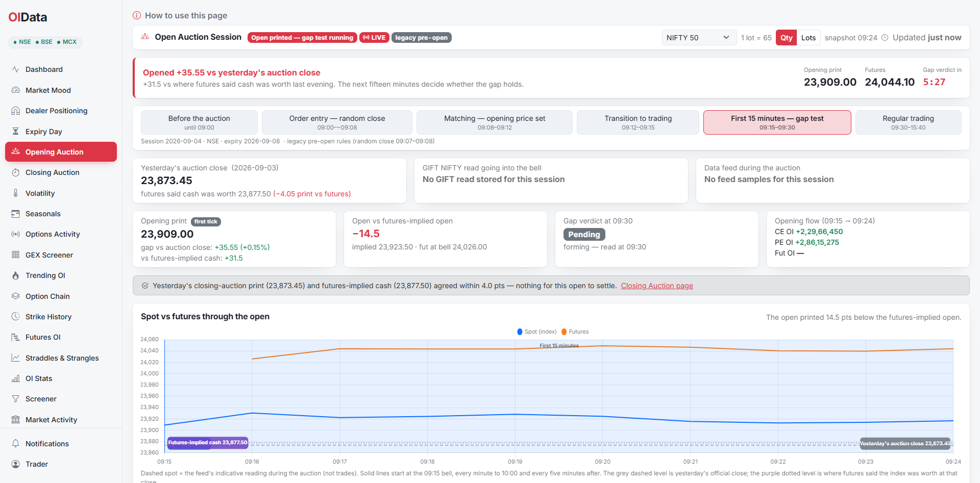Navigate to Option Chain
Viewport: 980px width, 483px height.
click(61, 296)
